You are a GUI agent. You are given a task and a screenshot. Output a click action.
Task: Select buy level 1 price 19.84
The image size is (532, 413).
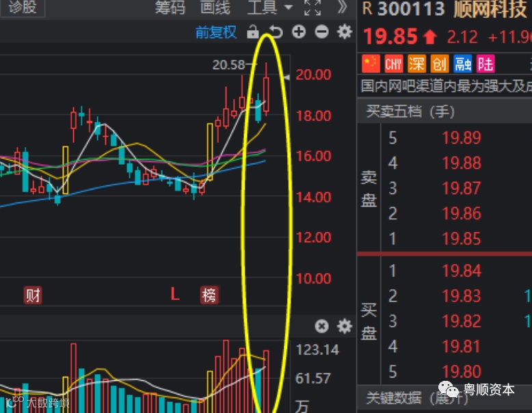tap(462, 271)
